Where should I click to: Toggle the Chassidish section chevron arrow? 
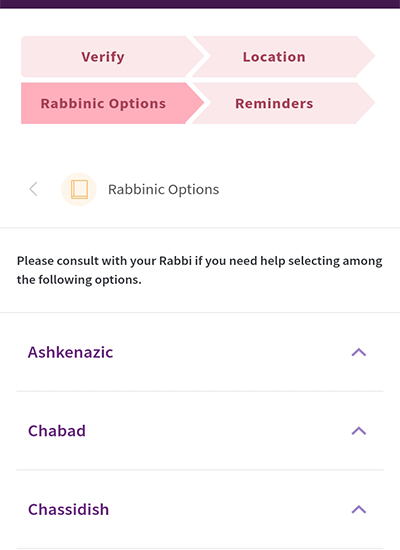click(359, 509)
